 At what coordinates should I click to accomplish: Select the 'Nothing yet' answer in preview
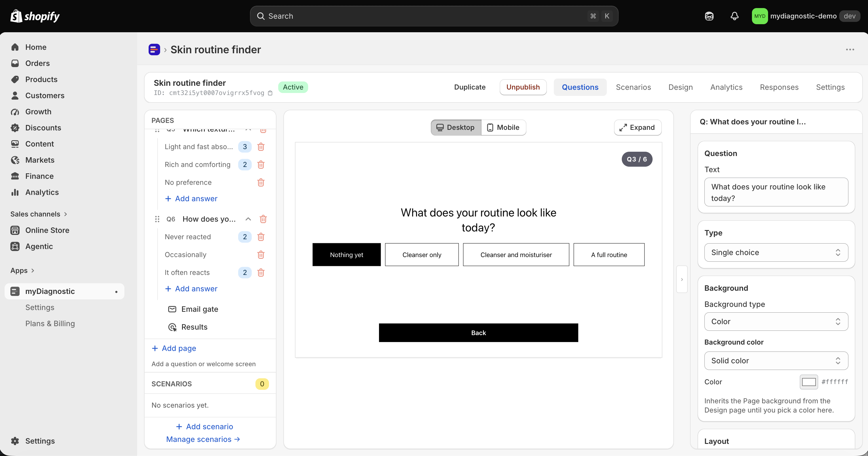pyautogui.click(x=346, y=255)
